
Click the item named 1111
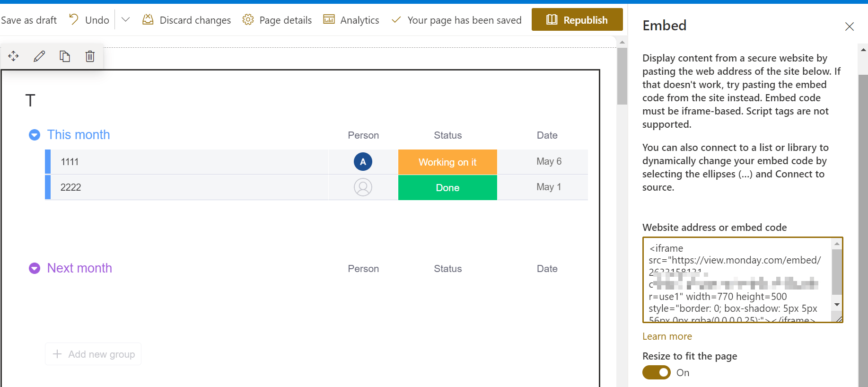(x=70, y=162)
